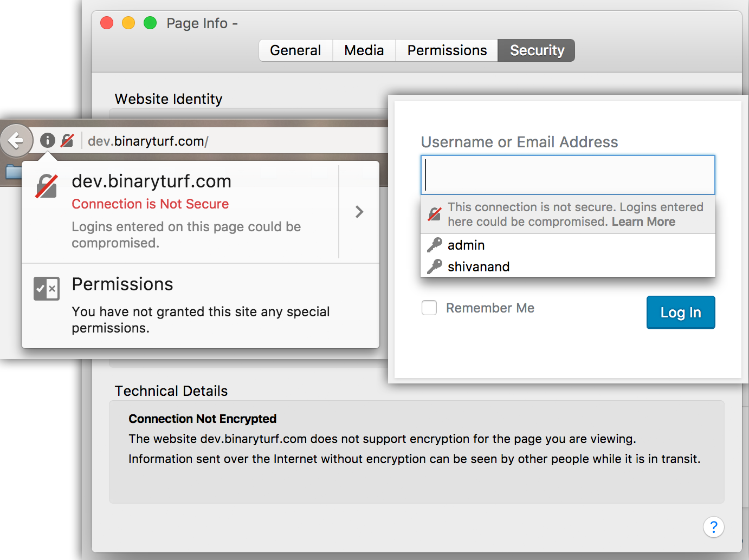Tick the Remember Me checkbox
This screenshot has height=560, width=749.
[x=429, y=308]
